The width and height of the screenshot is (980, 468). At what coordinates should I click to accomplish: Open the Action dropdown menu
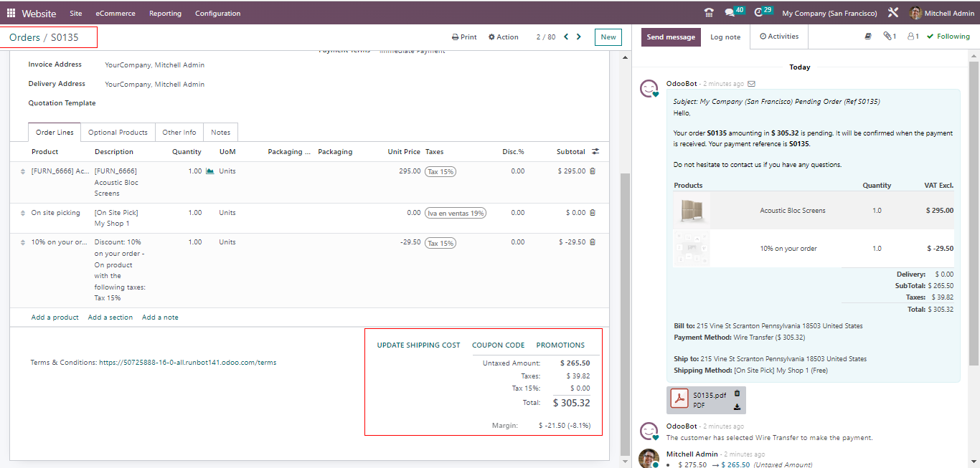503,37
